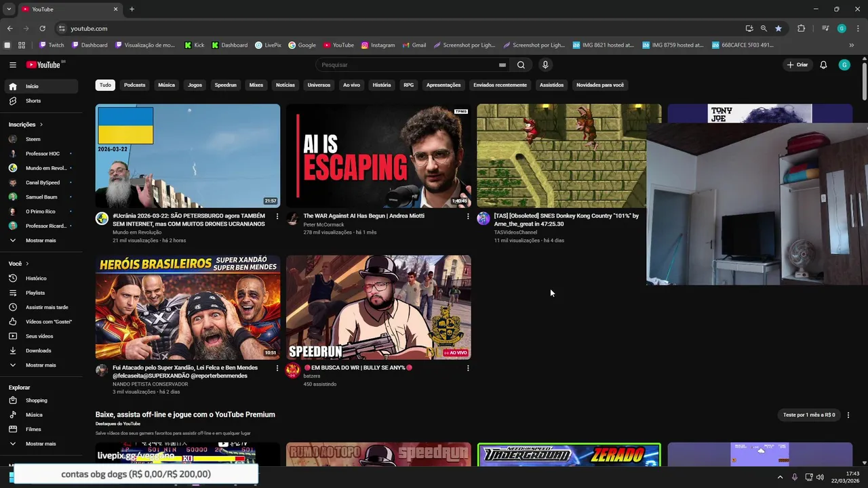Click the page vertical scrollbar
Screen dimensions: 868x488
click(x=865, y=81)
